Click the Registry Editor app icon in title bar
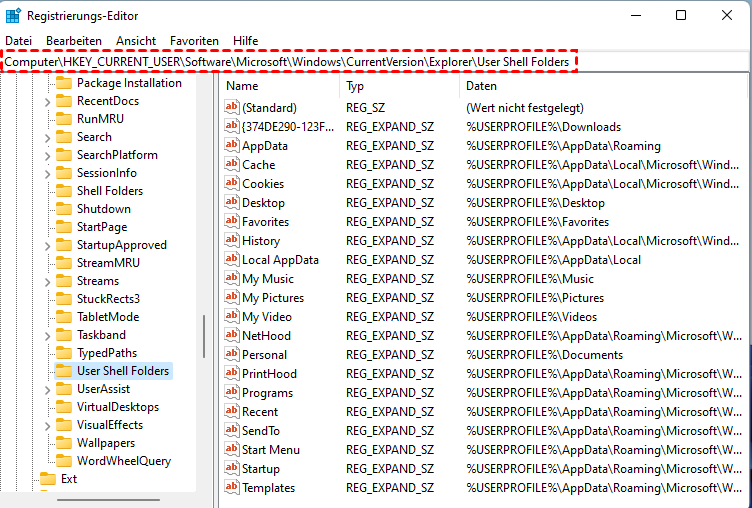 13,15
